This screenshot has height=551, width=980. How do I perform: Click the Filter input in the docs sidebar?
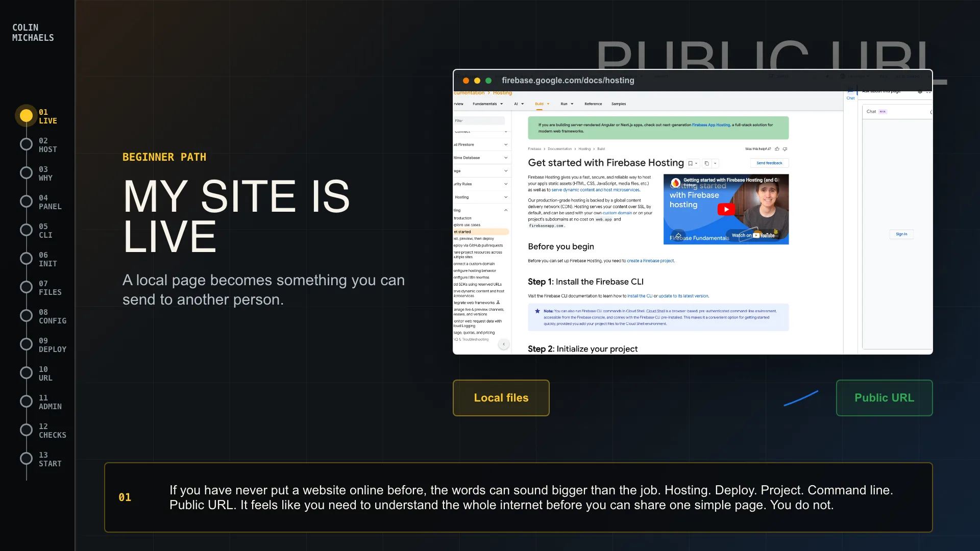[x=479, y=121]
